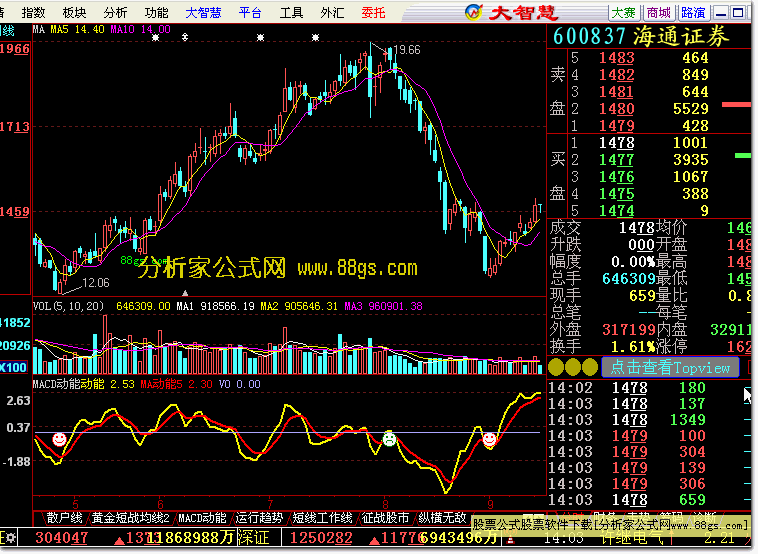Click the MA3 960901.38 volume label

click(x=383, y=306)
